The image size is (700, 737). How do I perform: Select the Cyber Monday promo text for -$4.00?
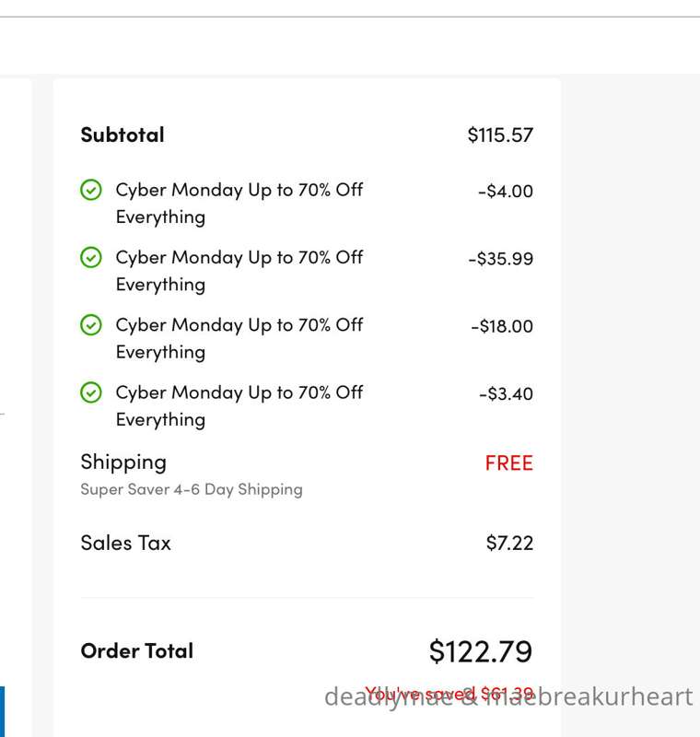click(239, 203)
